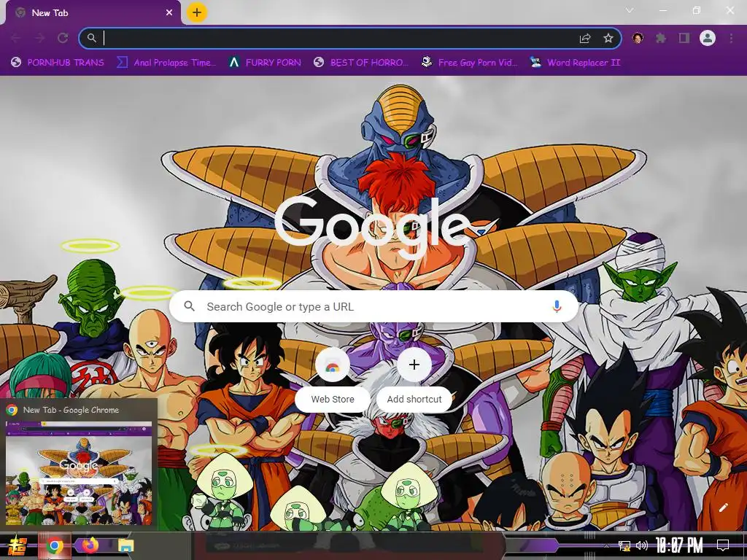Viewport: 747px width, 560px height.
Task: Open the Web Store shortcut
Action: [333, 378]
